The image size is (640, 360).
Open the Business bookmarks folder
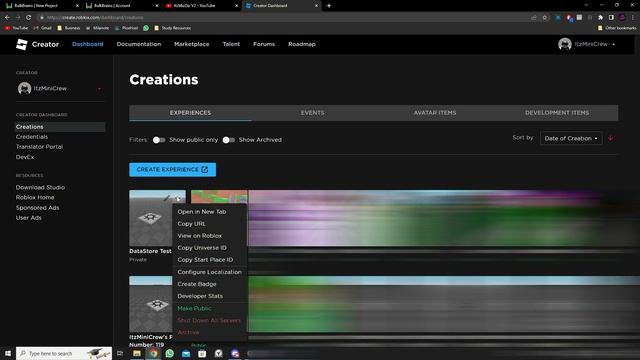(x=69, y=28)
